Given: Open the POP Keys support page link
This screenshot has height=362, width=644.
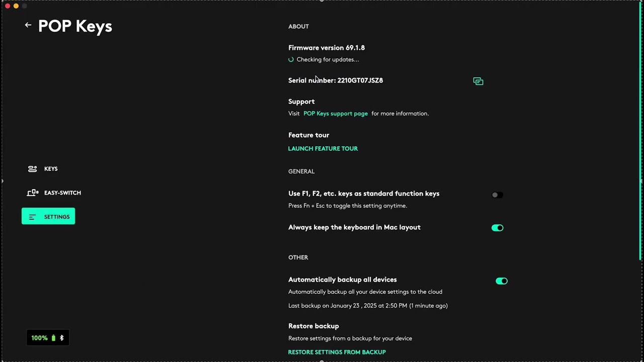Looking at the screenshot, I should coord(336,114).
